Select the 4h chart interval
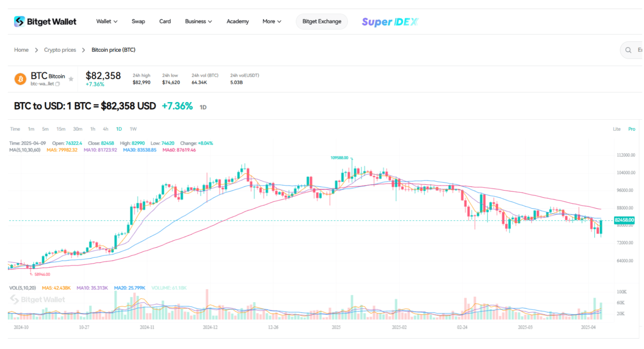 click(x=106, y=129)
